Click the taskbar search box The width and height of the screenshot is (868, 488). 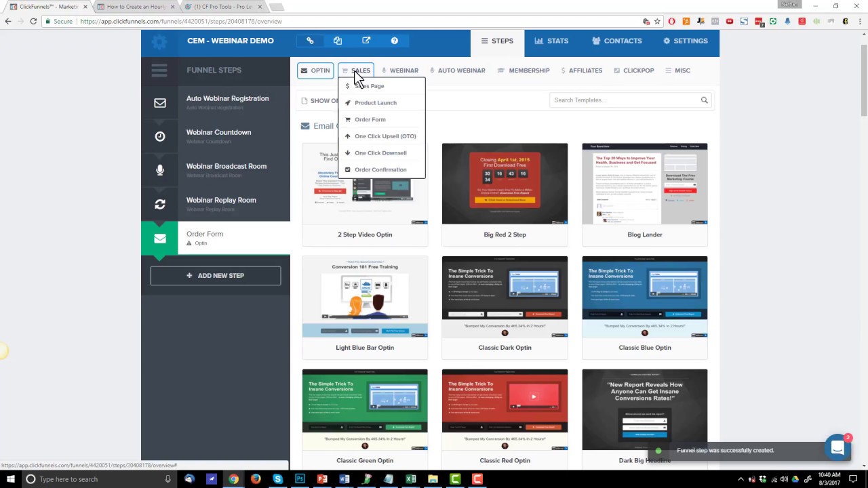point(98,479)
